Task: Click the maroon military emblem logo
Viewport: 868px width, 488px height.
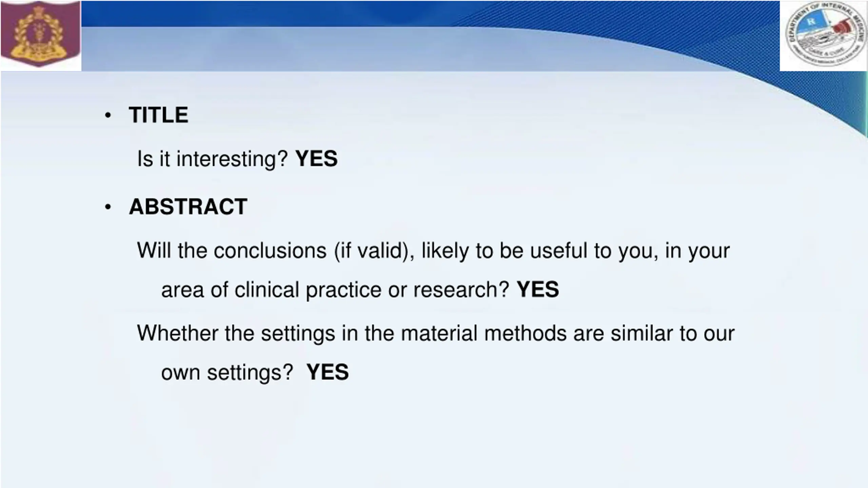Action: pos(41,36)
